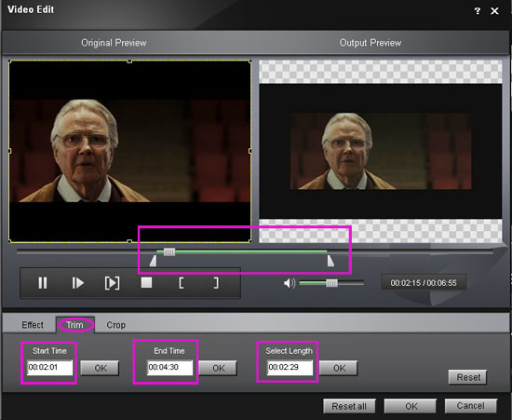The image size is (512, 420).
Task: Mute audio via speaker icon
Action: pos(290,283)
